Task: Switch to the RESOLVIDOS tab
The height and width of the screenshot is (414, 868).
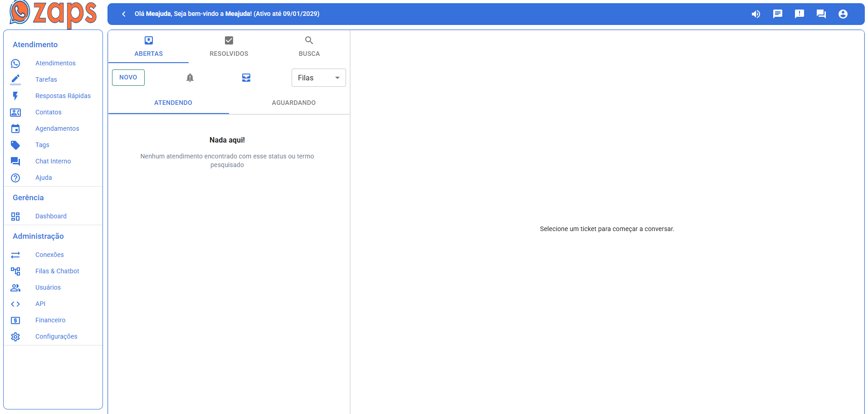Action: pyautogui.click(x=229, y=47)
